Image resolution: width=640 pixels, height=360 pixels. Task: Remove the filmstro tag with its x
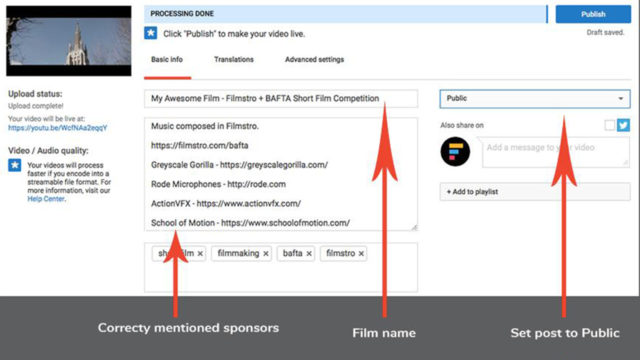coord(361,254)
